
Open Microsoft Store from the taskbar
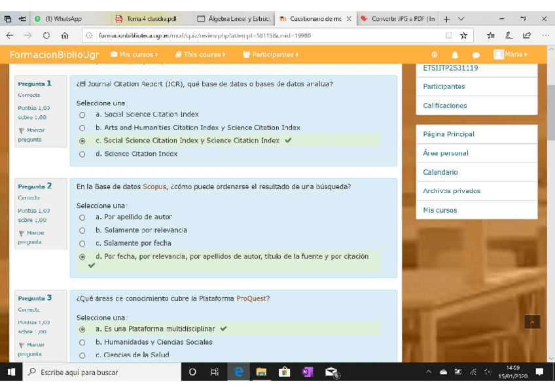click(284, 372)
